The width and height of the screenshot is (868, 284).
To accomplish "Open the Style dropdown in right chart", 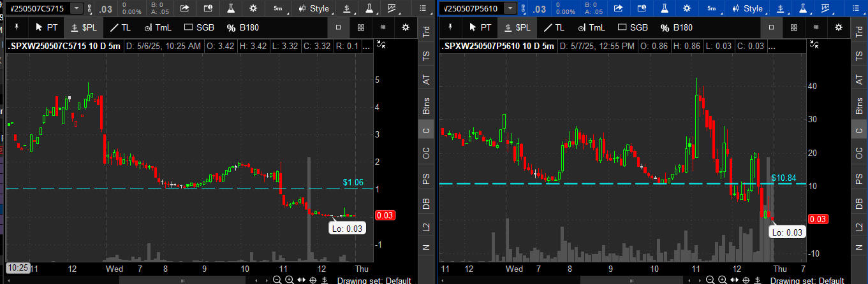I will (746, 8).
